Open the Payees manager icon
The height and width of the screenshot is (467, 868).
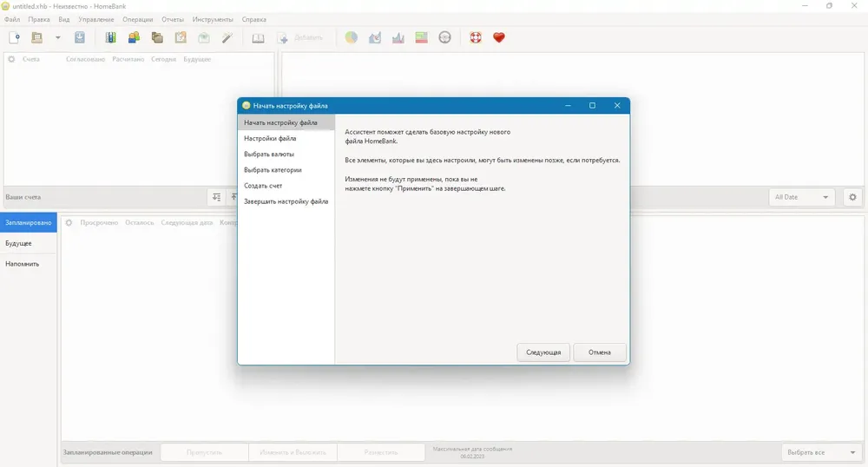pyautogui.click(x=134, y=37)
